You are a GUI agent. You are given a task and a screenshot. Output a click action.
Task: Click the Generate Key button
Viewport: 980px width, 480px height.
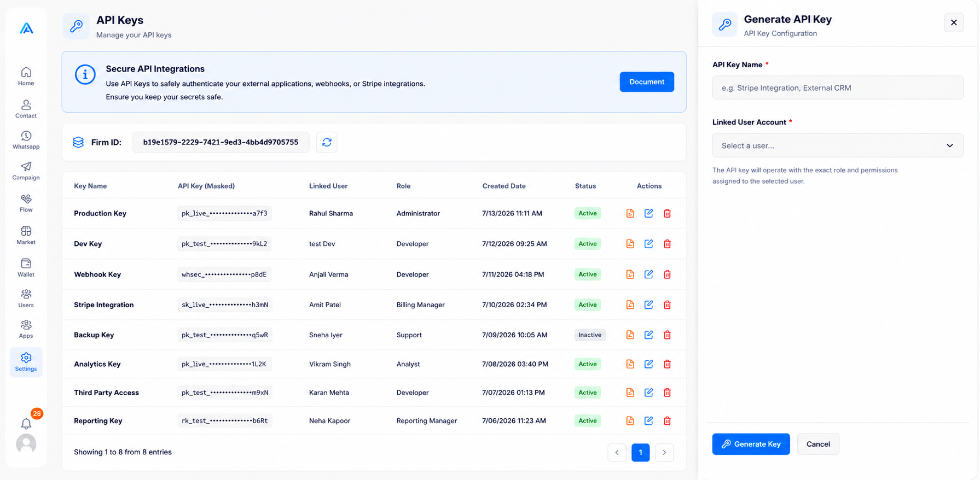(x=751, y=444)
